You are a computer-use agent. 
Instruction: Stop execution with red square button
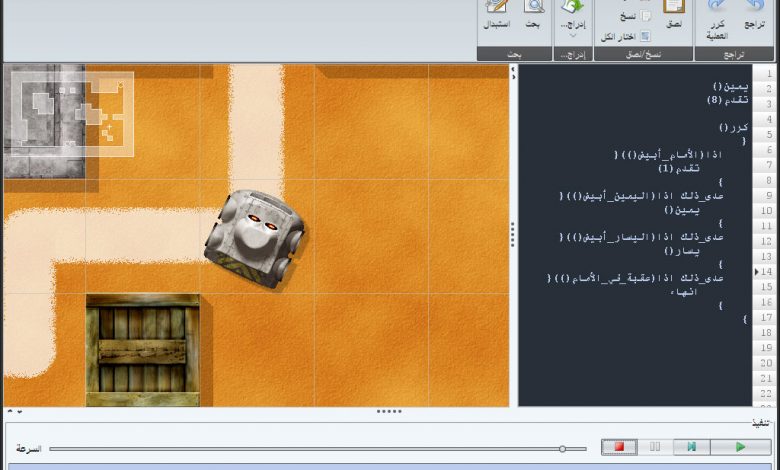[619, 447]
